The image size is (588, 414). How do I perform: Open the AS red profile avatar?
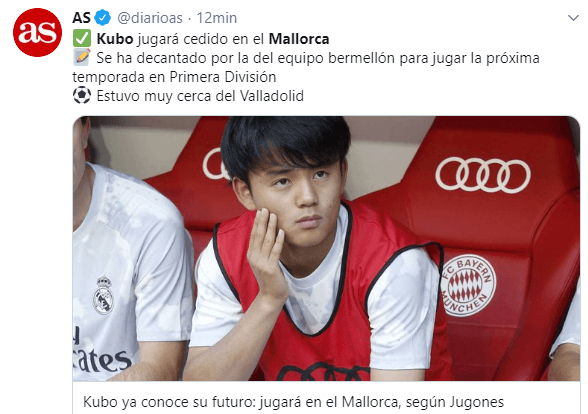tap(37, 32)
